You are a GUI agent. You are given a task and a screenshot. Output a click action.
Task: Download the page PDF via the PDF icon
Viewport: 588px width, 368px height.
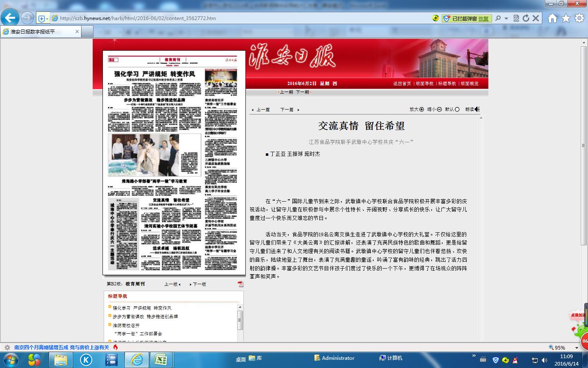(x=241, y=284)
